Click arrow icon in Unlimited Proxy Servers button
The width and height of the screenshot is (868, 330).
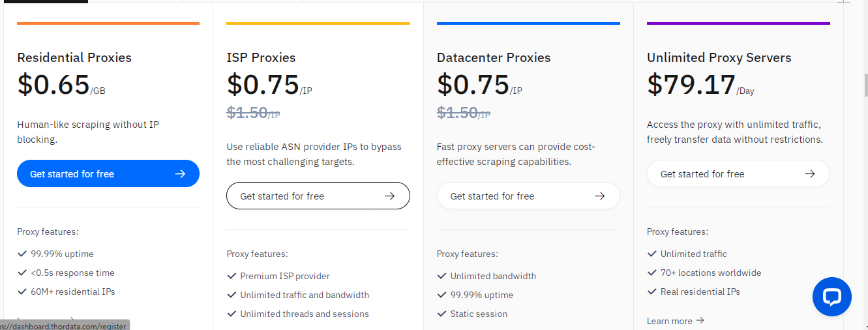click(x=810, y=174)
